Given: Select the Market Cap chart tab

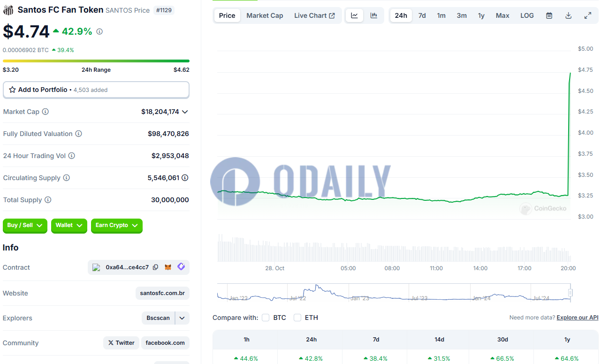Looking at the screenshot, I should pyautogui.click(x=265, y=15).
